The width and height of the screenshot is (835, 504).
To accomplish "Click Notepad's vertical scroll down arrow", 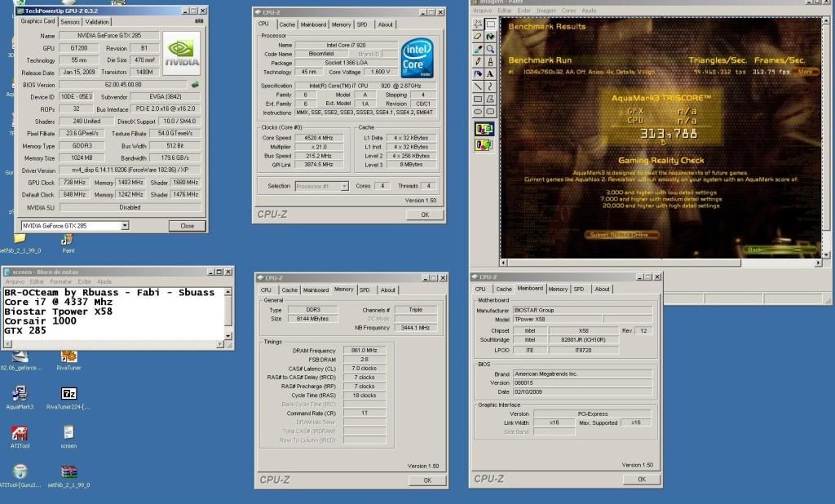I will click(x=228, y=336).
